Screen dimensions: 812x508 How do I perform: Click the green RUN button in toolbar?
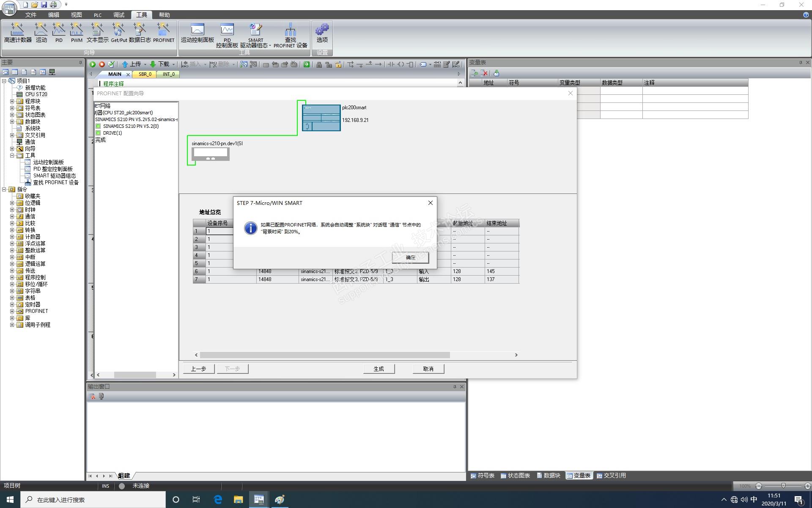[93, 64]
